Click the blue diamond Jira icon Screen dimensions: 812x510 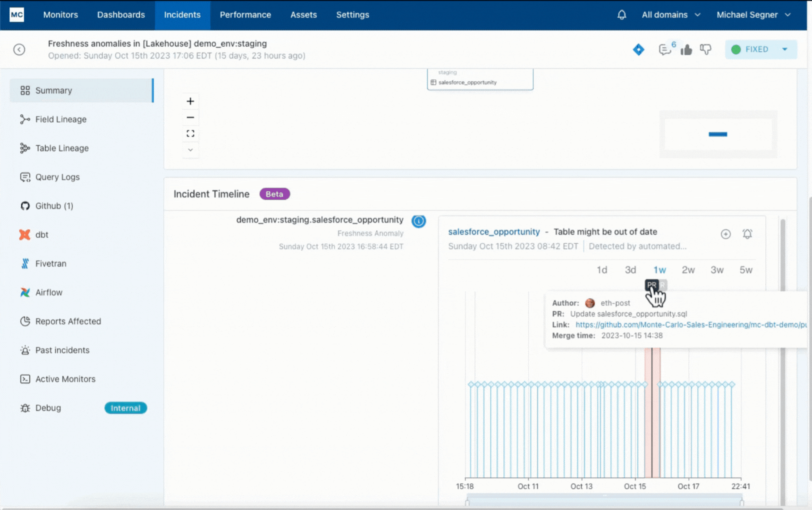(x=638, y=49)
